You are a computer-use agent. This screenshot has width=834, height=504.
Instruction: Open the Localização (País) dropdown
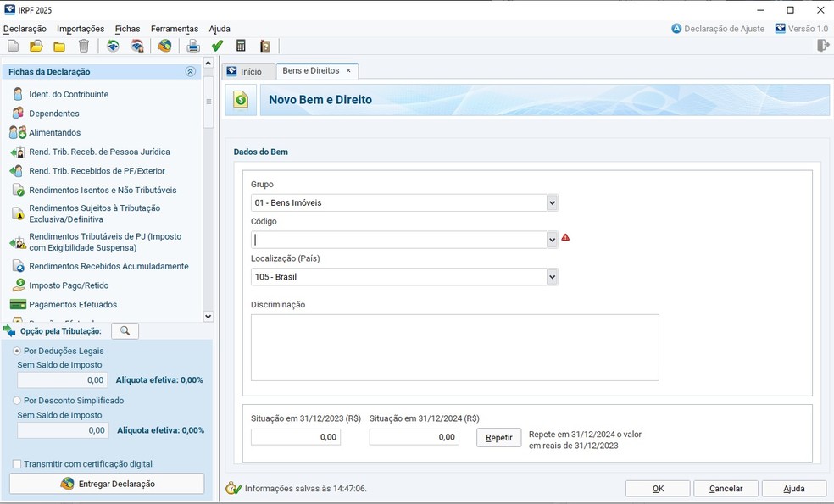[552, 276]
